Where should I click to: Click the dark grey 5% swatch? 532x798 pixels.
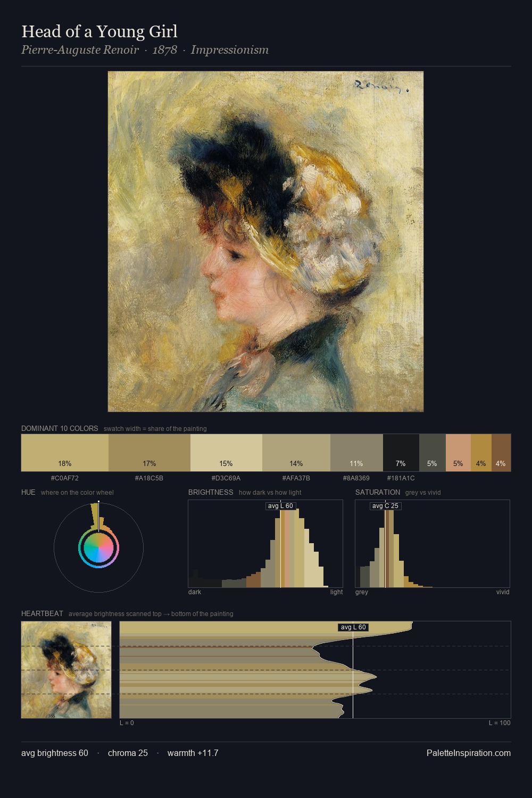[432, 453]
